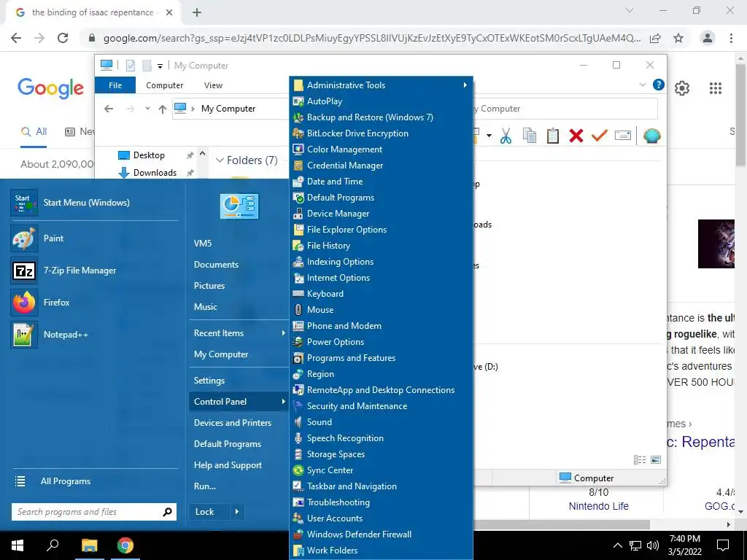Screen dimensions: 747x560
Task: Click the Windows Start button
Action: [x=18, y=545]
